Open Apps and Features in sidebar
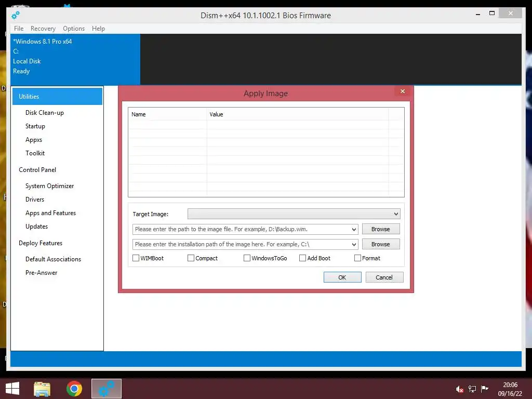Viewport: 532px width, 399px height. click(50, 213)
